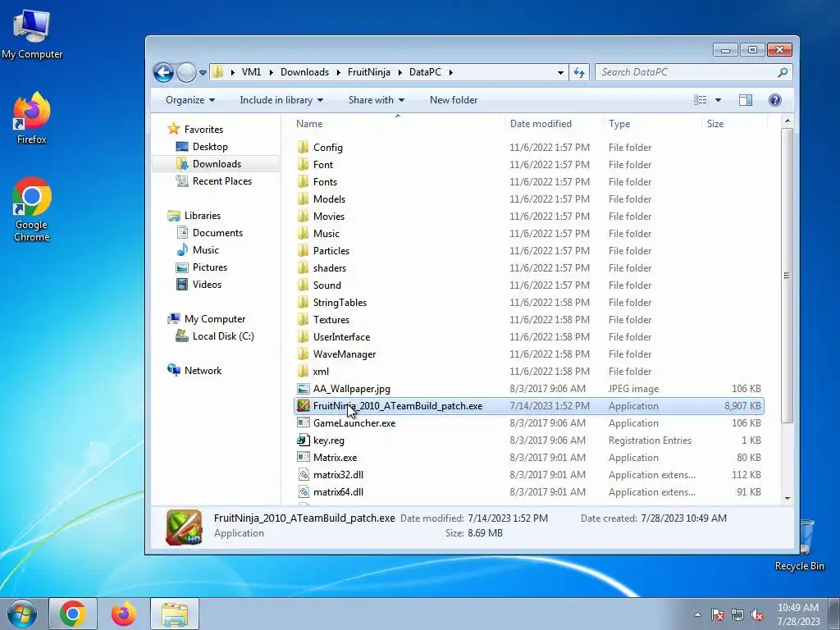This screenshot has width=840, height=630.
Task: Select the Sound folder icon
Action: pyautogui.click(x=304, y=285)
